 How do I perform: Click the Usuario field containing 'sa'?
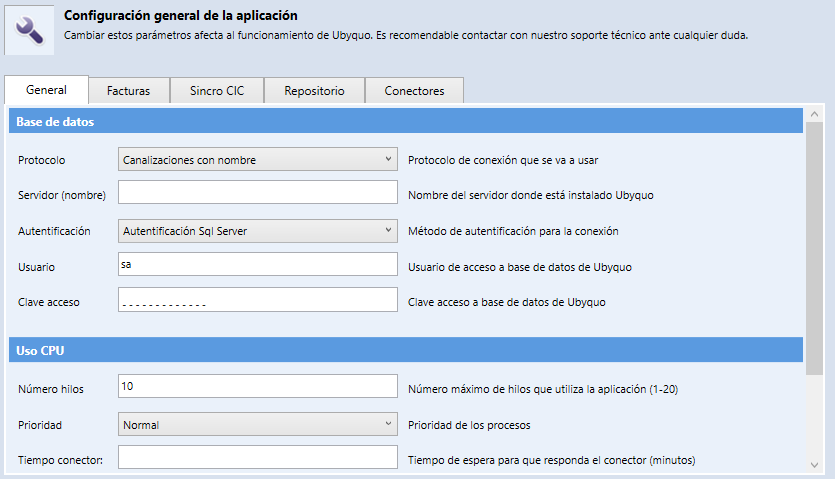(258, 264)
